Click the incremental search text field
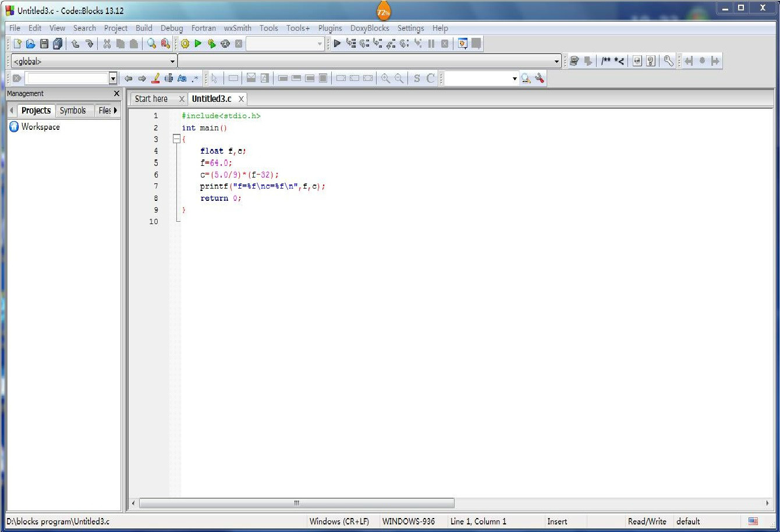 67,78
